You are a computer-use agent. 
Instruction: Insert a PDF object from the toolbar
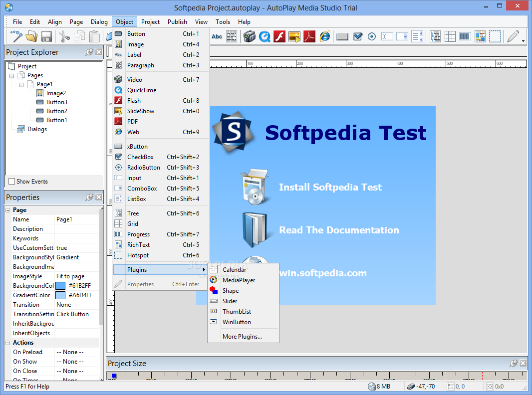tap(309, 36)
